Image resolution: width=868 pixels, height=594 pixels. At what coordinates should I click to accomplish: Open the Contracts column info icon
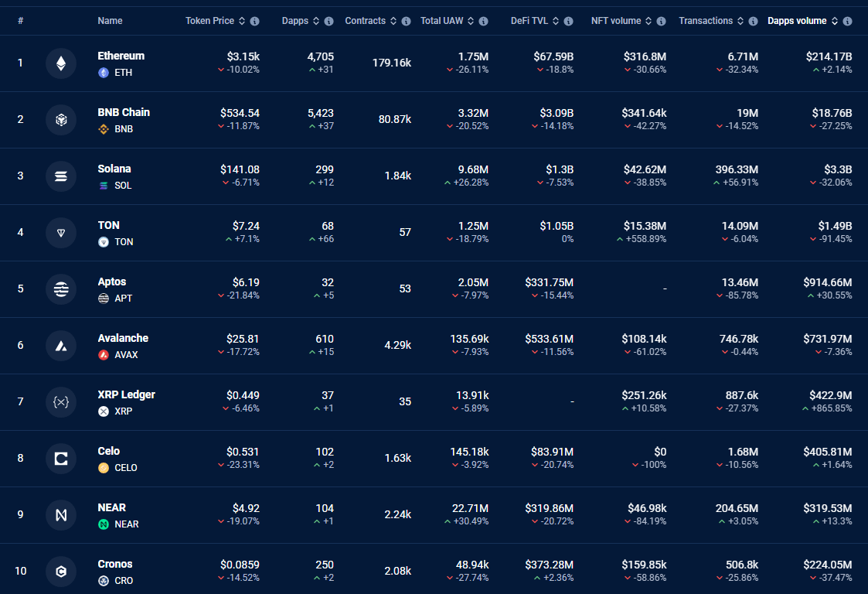pos(407,21)
